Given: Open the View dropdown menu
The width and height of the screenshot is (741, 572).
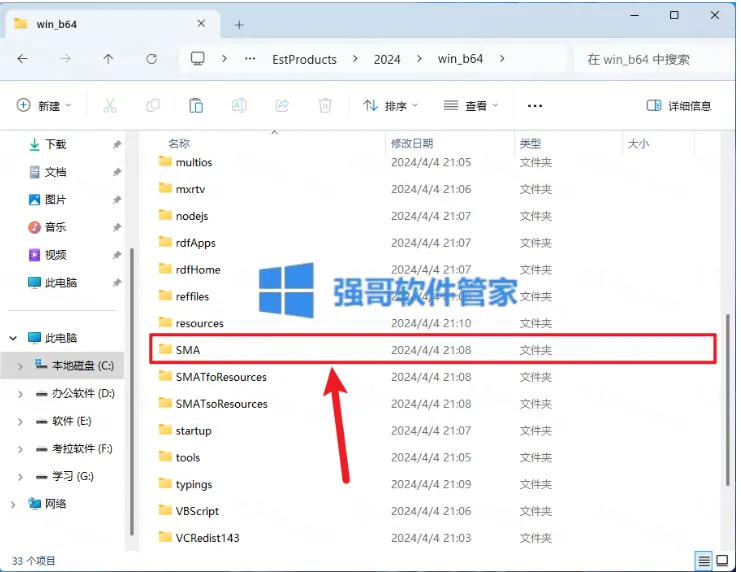Looking at the screenshot, I should (471, 105).
